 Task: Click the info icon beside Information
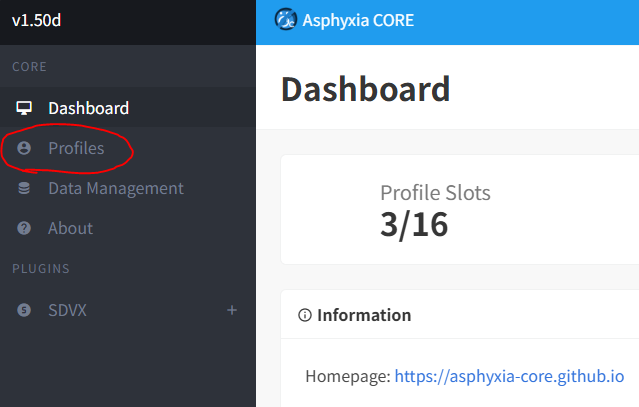coord(304,315)
